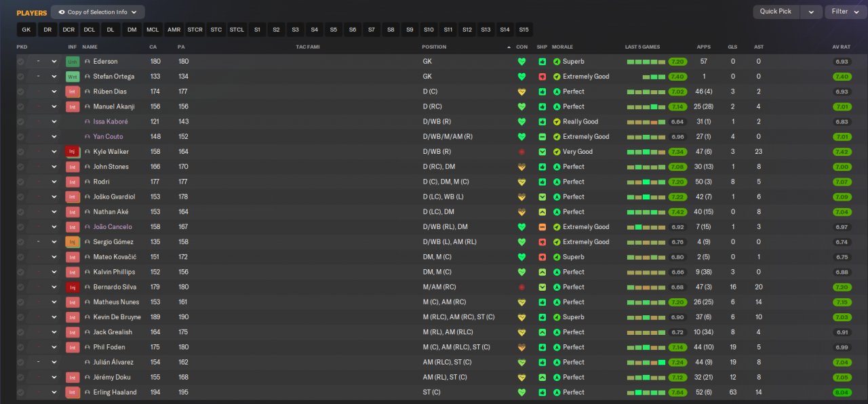Toggle Yan Couto's picked checkmark
This screenshot has width=868, height=404.
(x=20, y=137)
